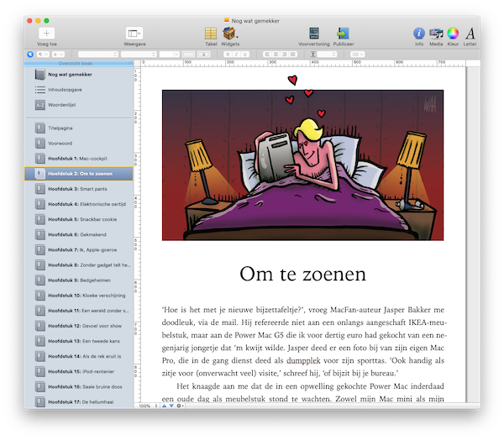
Task: Click the Publiceer toolbar icon
Action: 343,33
